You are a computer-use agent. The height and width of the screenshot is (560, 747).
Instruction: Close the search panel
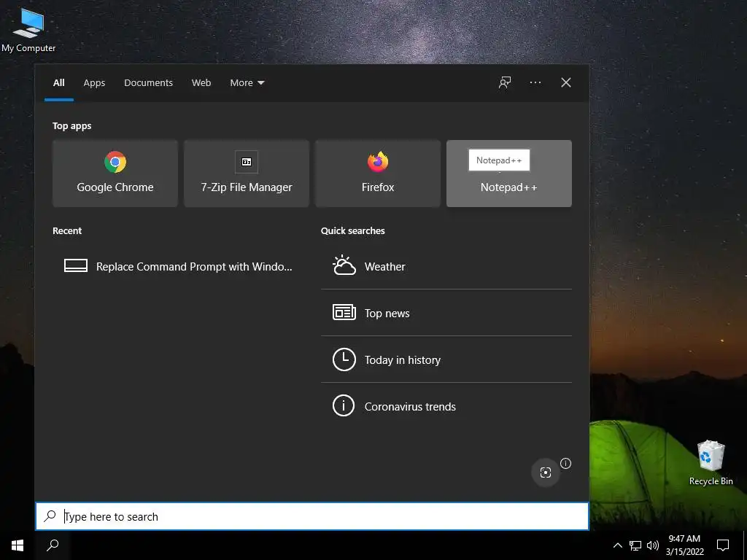coord(565,82)
